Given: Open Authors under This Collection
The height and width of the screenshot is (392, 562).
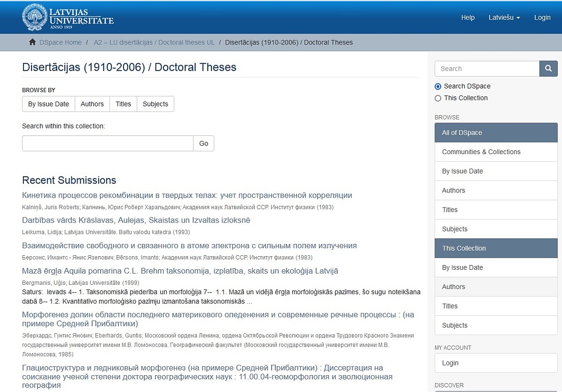Looking at the screenshot, I should (496, 287).
